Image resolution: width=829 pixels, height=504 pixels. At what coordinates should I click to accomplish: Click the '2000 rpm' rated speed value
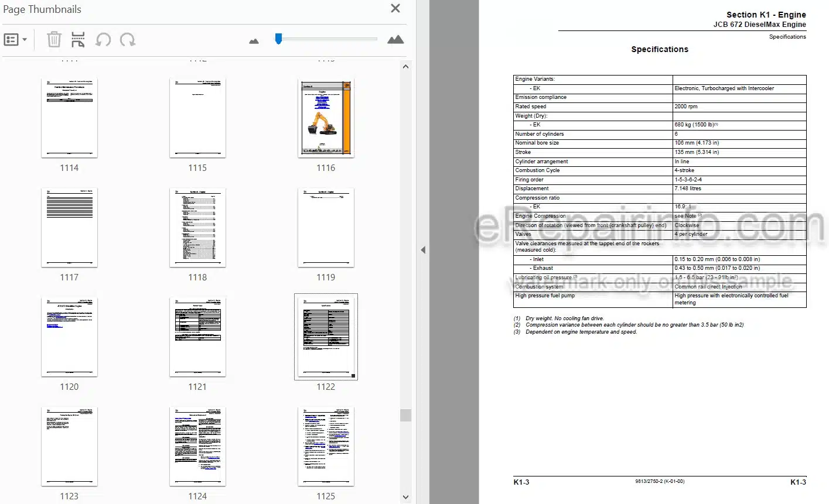687,107
